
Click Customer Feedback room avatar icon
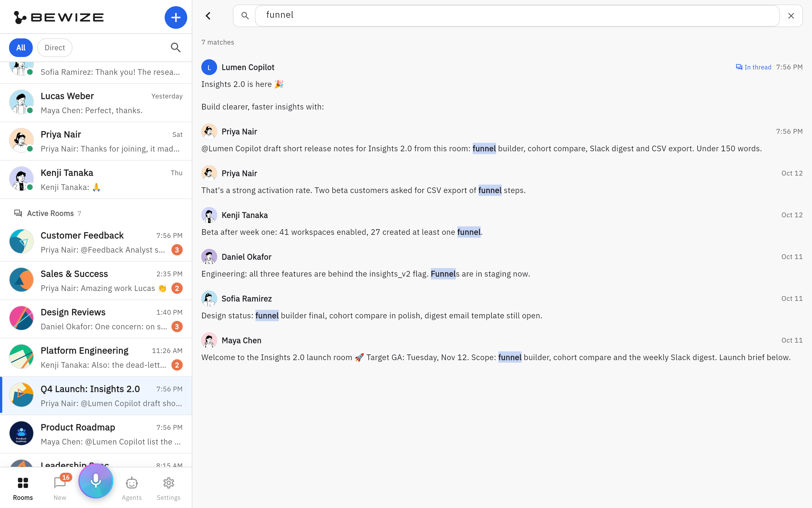(x=21, y=241)
